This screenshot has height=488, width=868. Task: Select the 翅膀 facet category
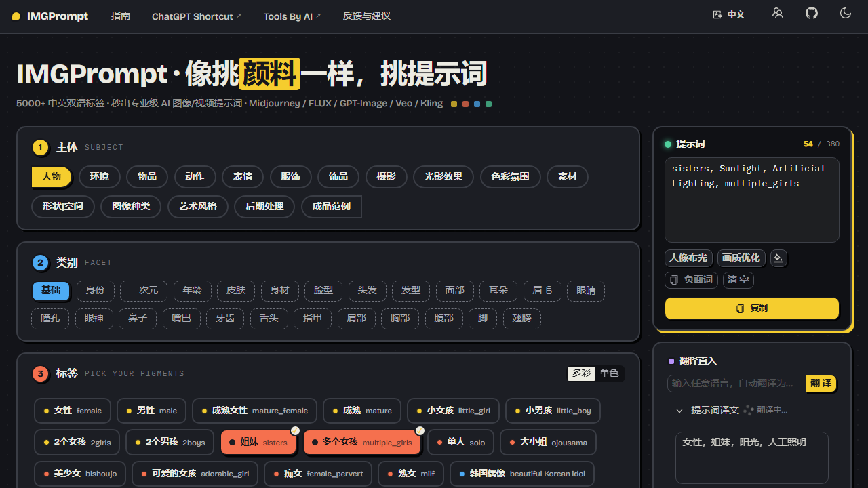pyautogui.click(x=522, y=318)
